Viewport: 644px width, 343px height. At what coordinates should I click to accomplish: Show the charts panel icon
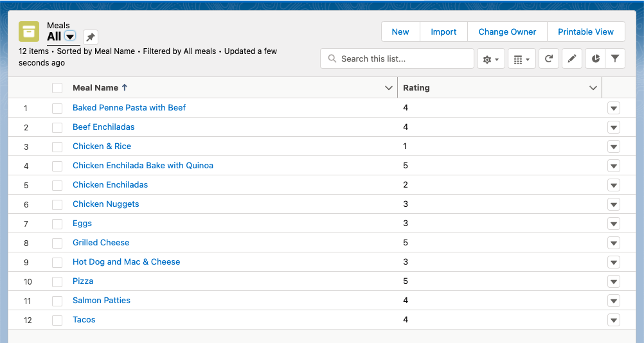coord(596,59)
